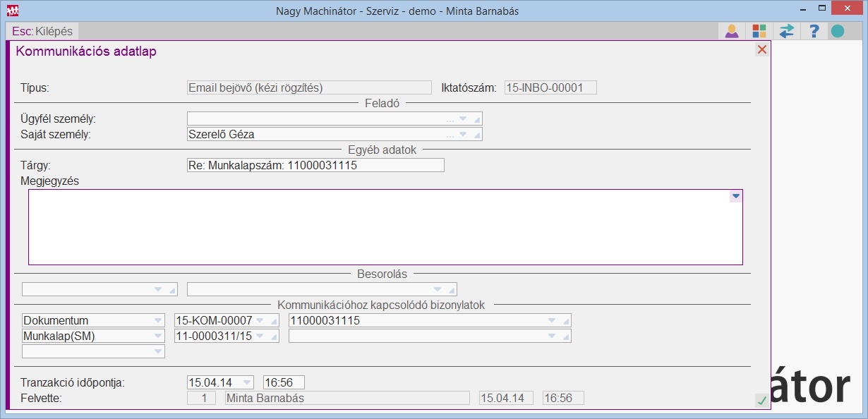
Task: Click the Tárgy input field
Action: (x=315, y=165)
